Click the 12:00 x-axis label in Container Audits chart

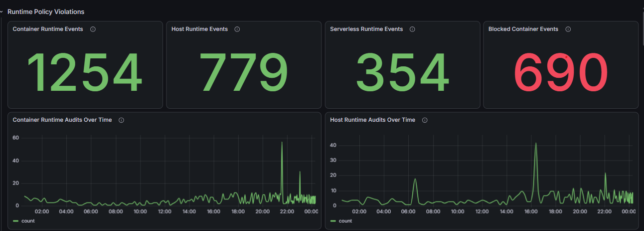[x=164, y=211]
